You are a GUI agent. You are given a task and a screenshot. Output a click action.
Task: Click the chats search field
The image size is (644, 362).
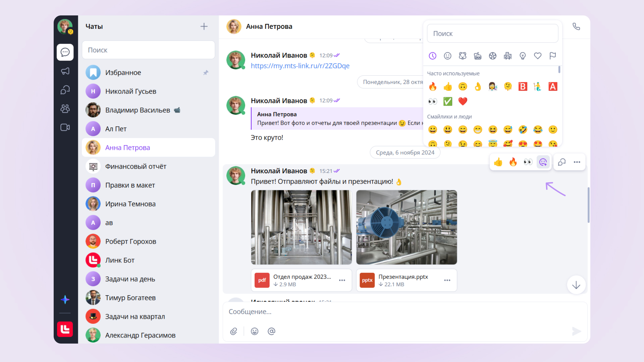(148, 50)
